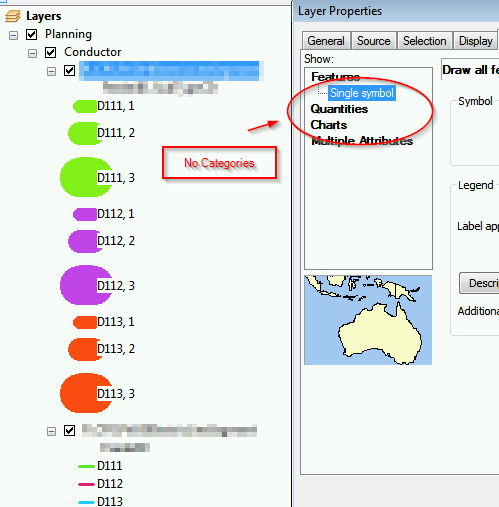
Task: Select the Conductor group name
Action: coord(93,52)
